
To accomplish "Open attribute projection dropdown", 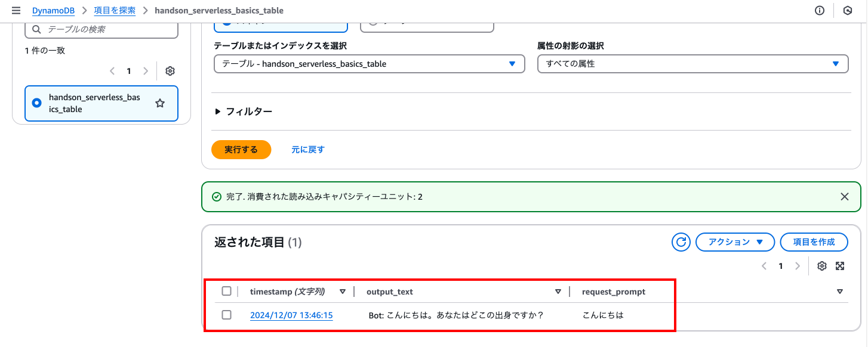I will coord(692,64).
